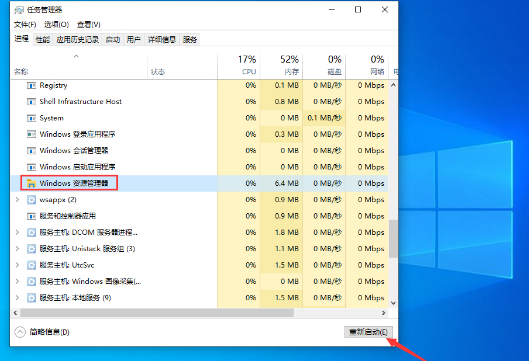Click the Windows 图像采集 service gear icon
The width and height of the screenshot is (529, 361).
point(31,281)
